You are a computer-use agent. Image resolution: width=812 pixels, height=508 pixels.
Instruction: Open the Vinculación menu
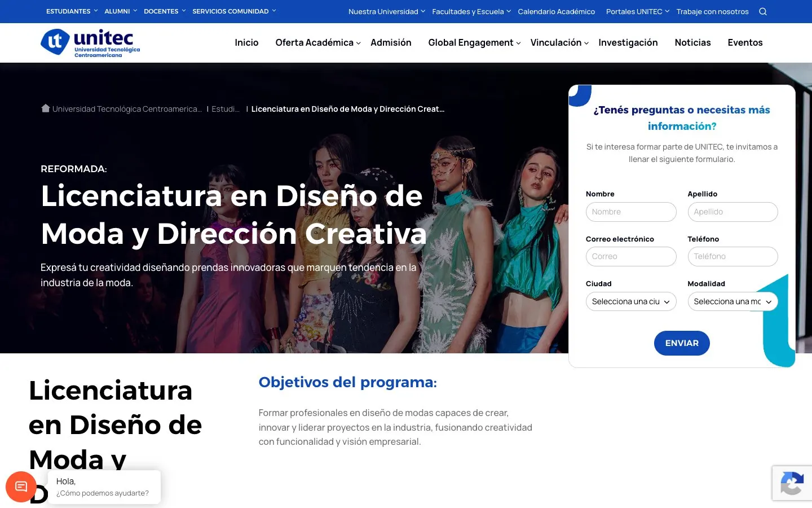(x=559, y=42)
